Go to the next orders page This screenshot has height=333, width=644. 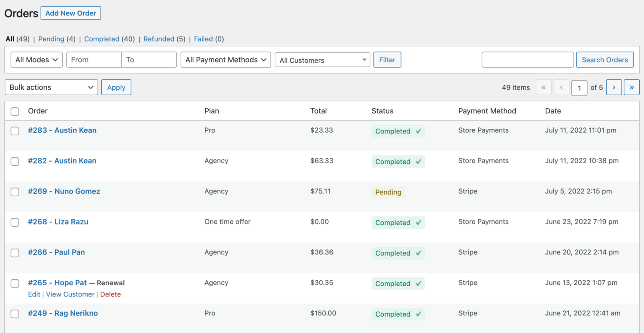tap(614, 87)
